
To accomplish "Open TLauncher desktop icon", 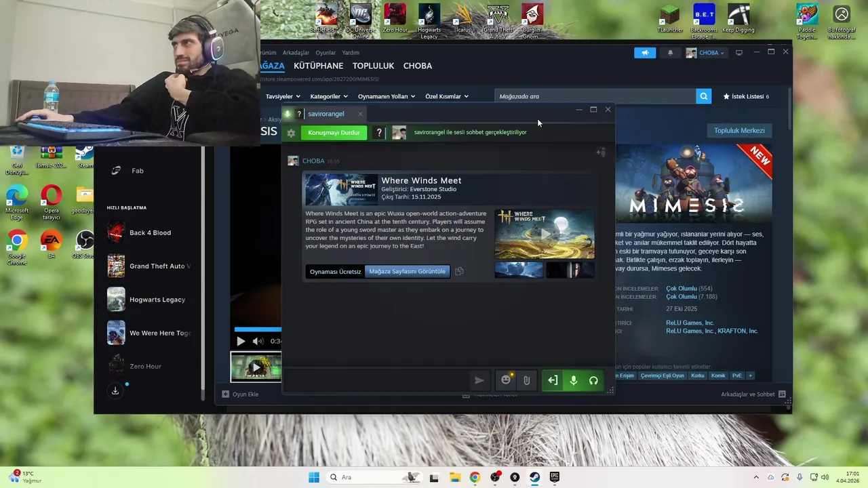I will [670, 19].
